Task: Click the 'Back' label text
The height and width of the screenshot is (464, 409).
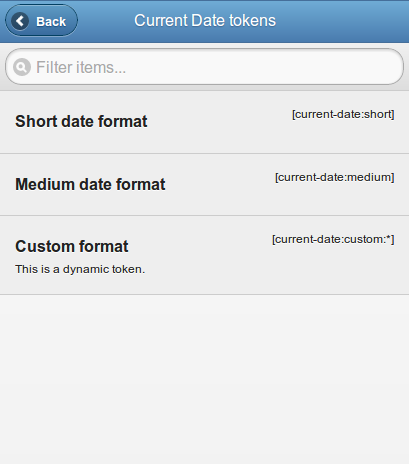Action: click(x=51, y=22)
